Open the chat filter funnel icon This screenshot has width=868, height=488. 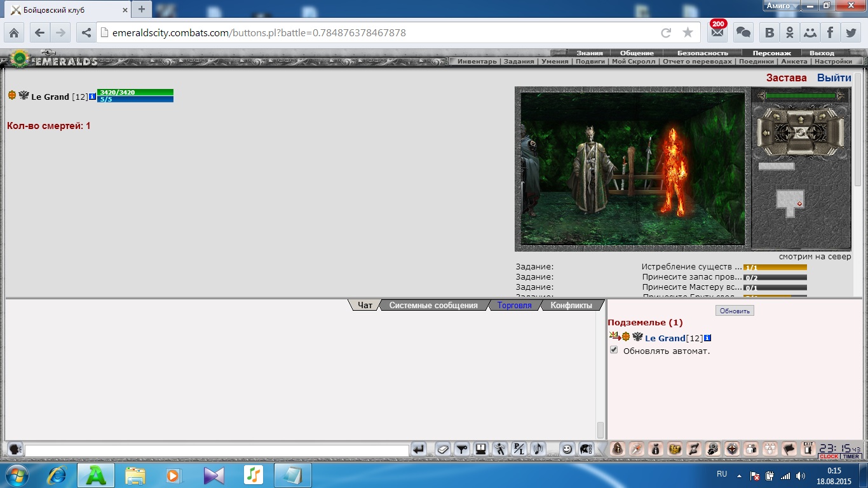(461, 449)
